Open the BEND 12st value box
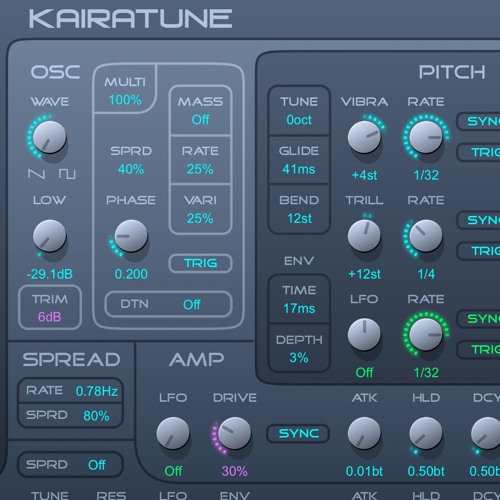 299,209
